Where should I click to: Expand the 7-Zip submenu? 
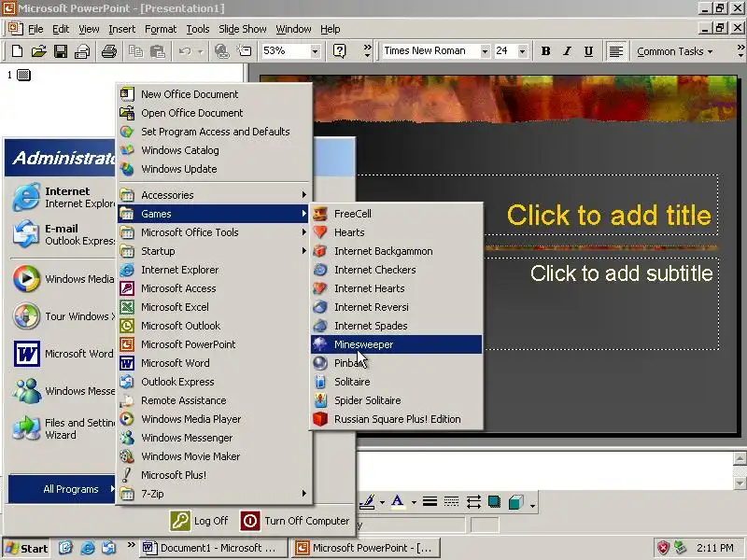[x=215, y=494]
